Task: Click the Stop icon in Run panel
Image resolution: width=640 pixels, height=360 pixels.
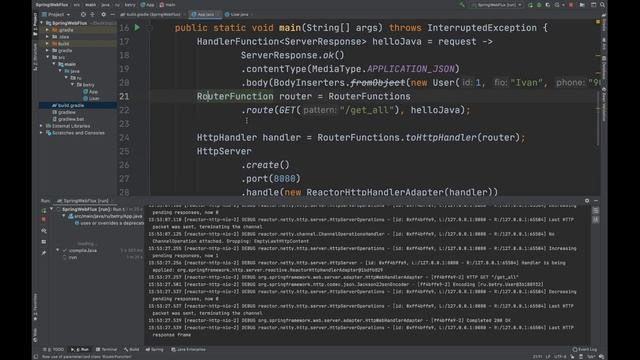Action: 44,220
